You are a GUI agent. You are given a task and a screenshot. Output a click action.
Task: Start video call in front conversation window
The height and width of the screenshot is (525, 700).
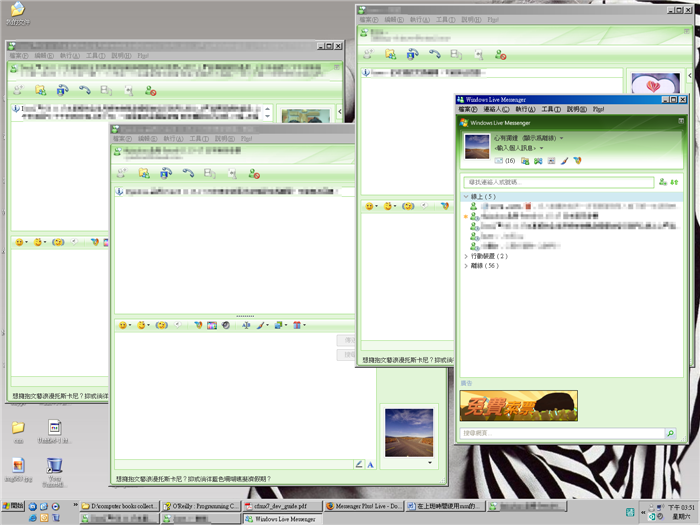click(x=166, y=173)
